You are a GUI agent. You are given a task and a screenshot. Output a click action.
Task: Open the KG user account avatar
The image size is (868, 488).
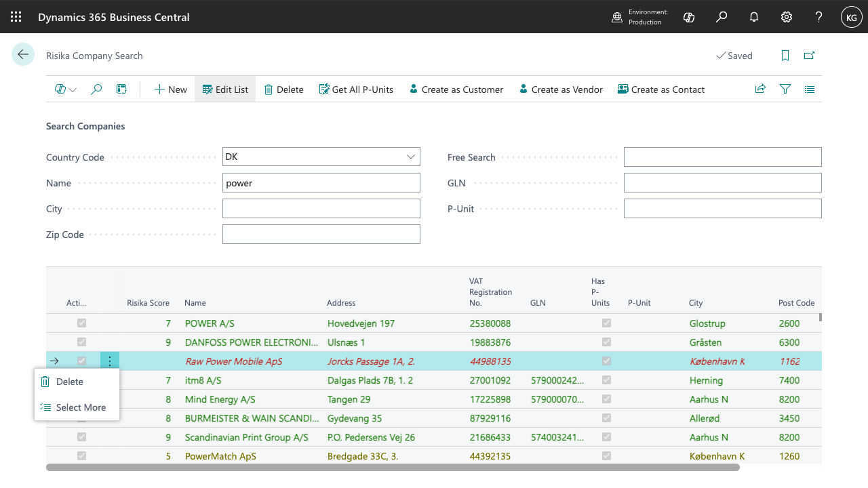pyautogui.click(x=852, y=17)
